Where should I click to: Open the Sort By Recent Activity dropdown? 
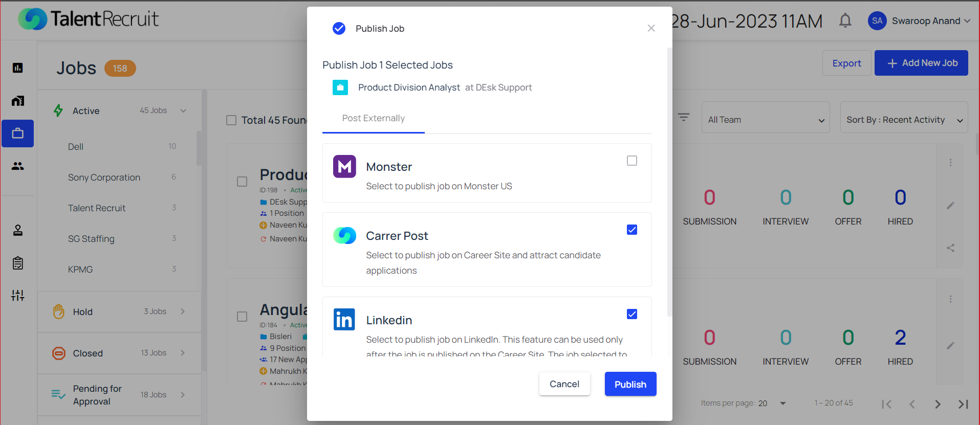[x=904, y=117]
